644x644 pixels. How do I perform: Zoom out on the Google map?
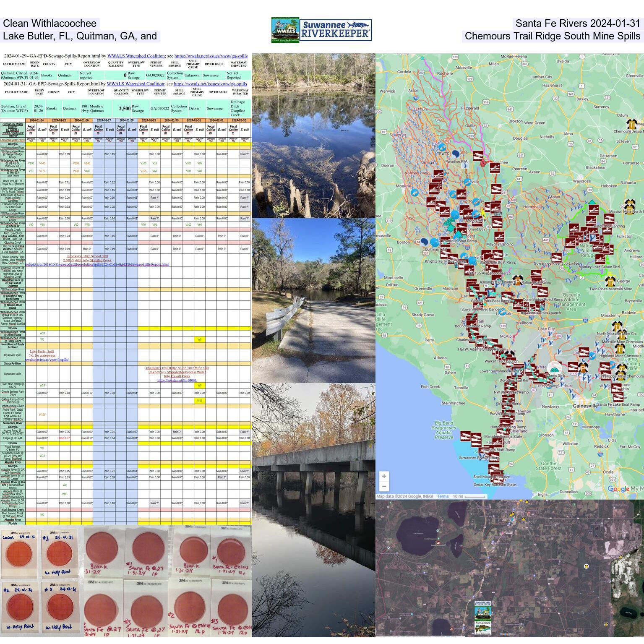coord(384,486)
